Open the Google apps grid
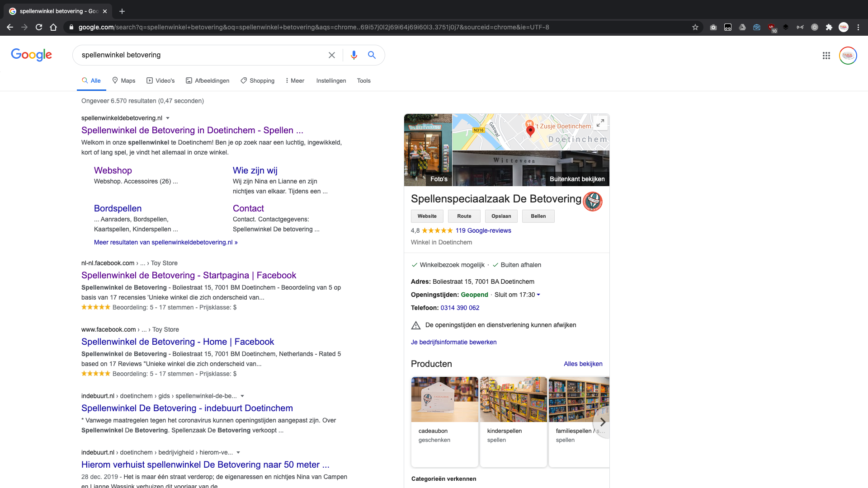 [x=826, y=56]
